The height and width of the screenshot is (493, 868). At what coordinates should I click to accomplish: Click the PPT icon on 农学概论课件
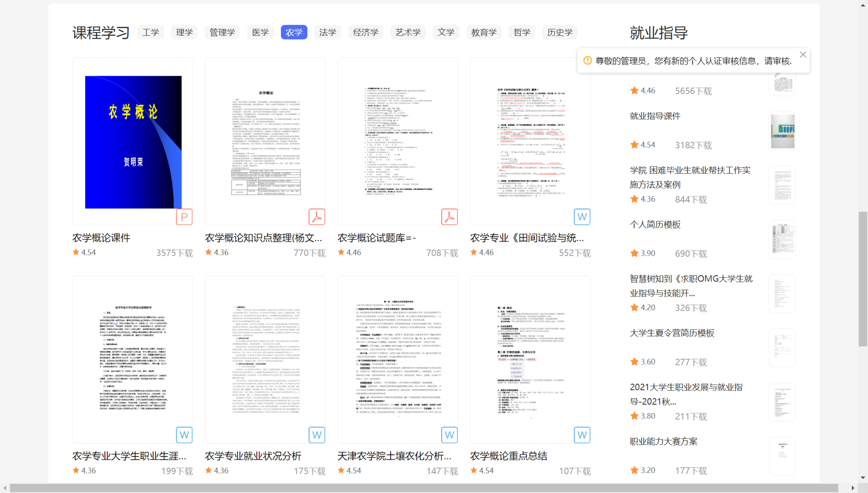coord(184,217)
